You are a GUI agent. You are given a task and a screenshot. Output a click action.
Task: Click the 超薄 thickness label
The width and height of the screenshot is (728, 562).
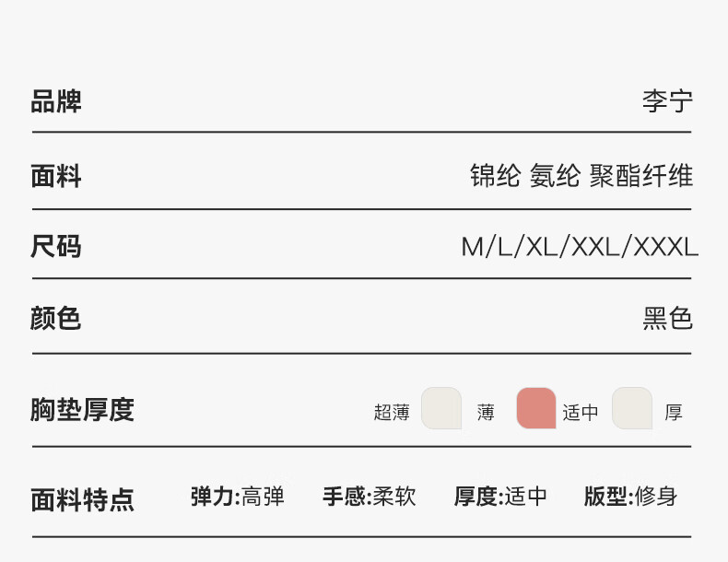[x=392, y=413]
